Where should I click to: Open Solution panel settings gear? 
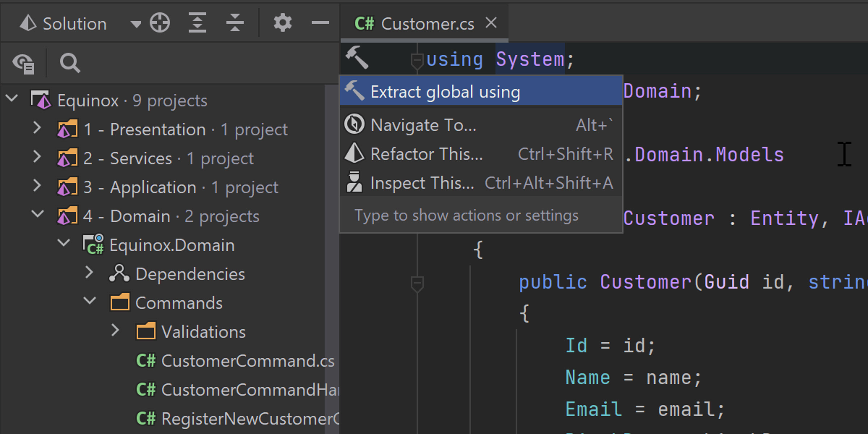click(x=283, y=23)
